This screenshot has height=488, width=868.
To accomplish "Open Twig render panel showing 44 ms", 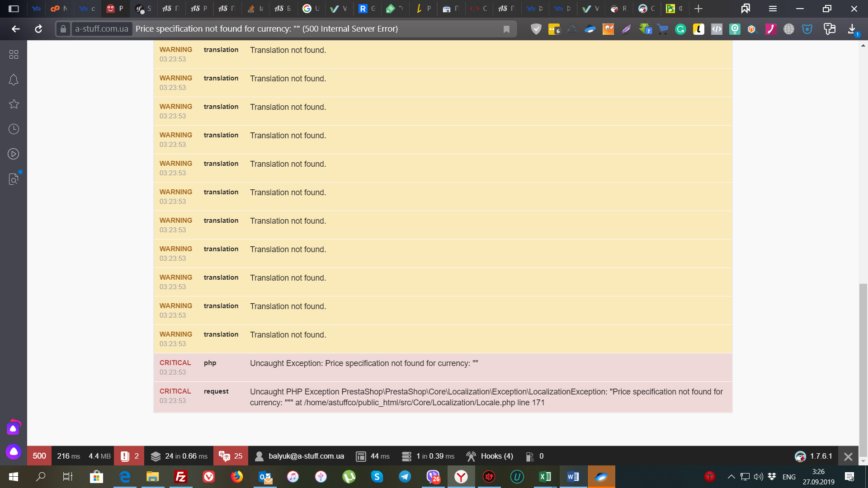I will click(373, 456).
